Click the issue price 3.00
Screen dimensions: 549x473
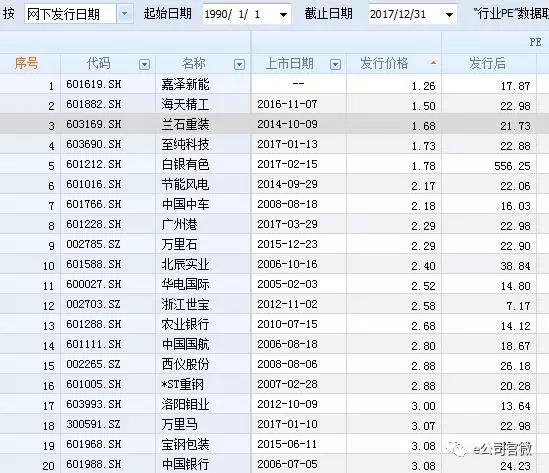[x=423, y=406]
